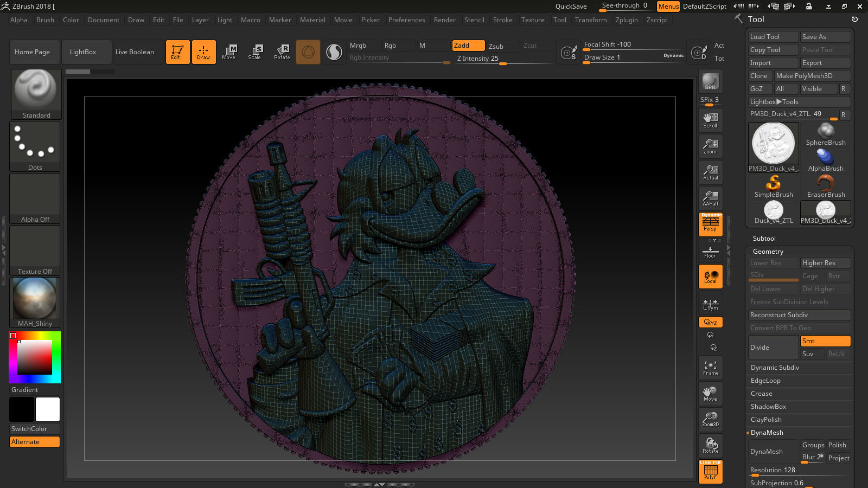Open the Alpha menu

coord(19,20)
